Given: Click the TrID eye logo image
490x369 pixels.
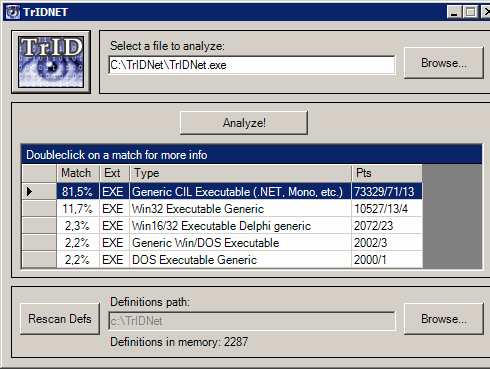Looking at the screenshot, I should coord(51,62).
